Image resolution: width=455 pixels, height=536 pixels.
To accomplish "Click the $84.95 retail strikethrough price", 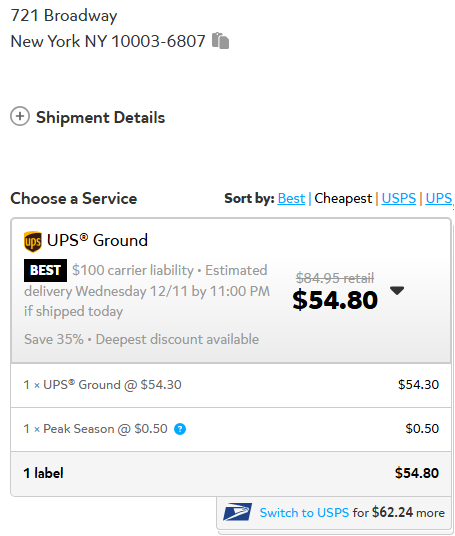I will tap(335, 278).
